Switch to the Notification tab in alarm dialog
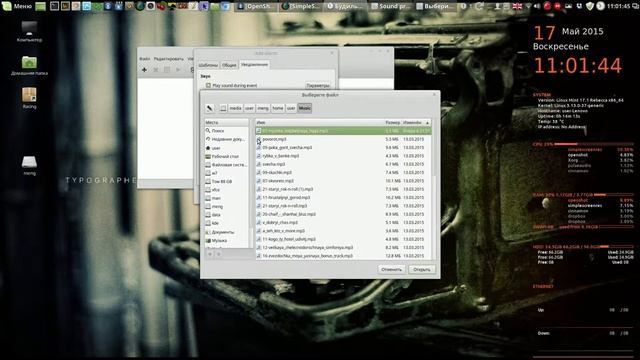The width and height of the screenshot is (640, 360). point(254,64)
